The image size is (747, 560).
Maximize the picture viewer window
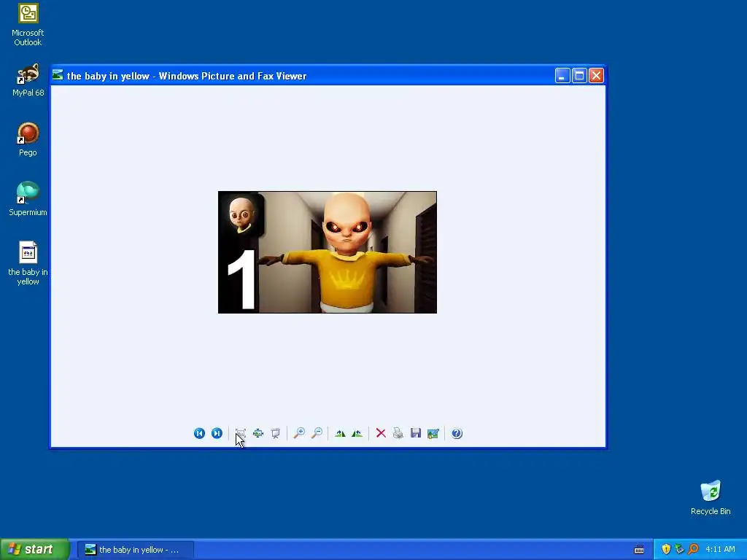click(579, 76)
